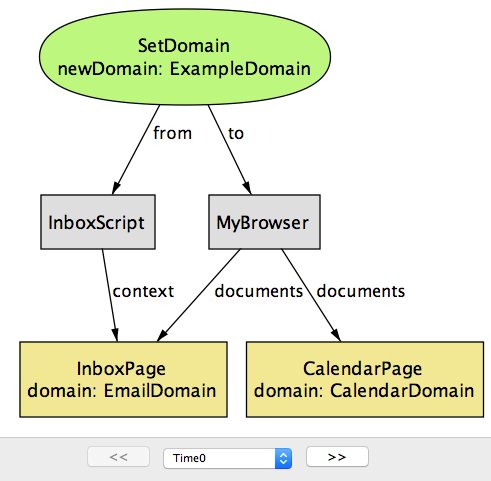Click the InboxPage node
491x481 pixels.
[x=123, y=379]
